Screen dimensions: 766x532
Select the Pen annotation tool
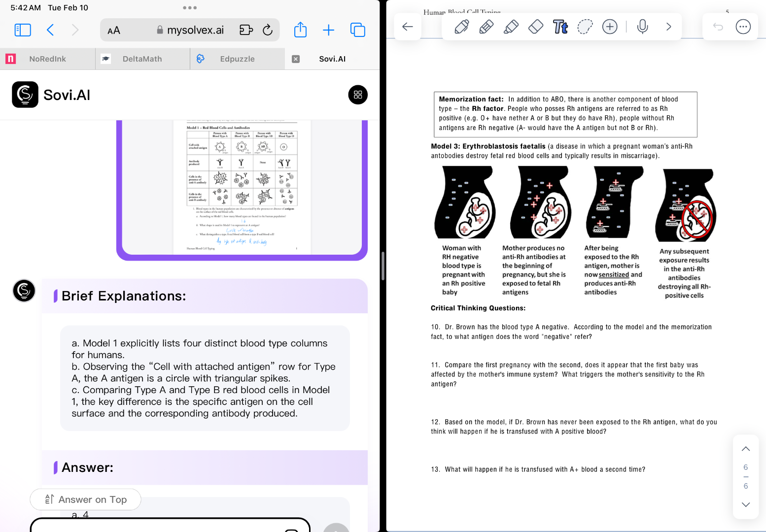click(461, 27)
